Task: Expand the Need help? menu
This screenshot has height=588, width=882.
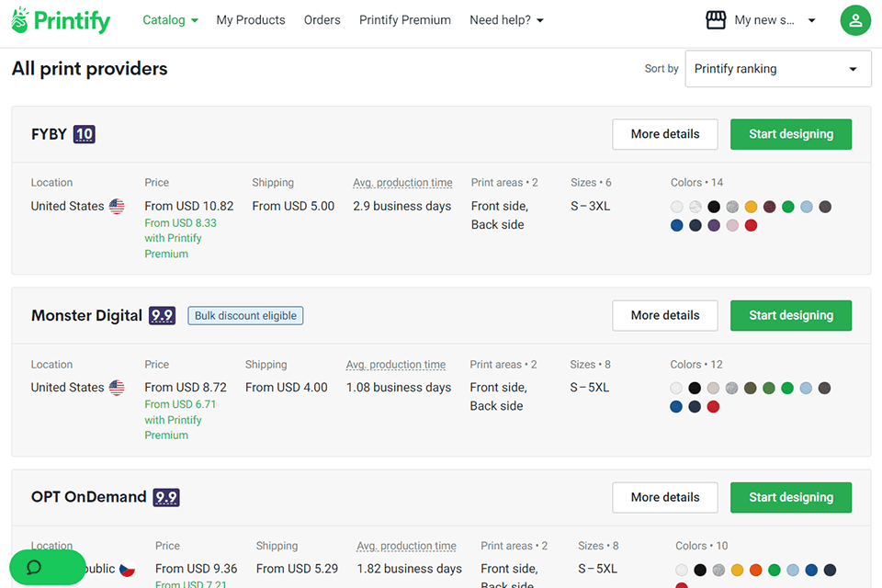Action: 506,20
